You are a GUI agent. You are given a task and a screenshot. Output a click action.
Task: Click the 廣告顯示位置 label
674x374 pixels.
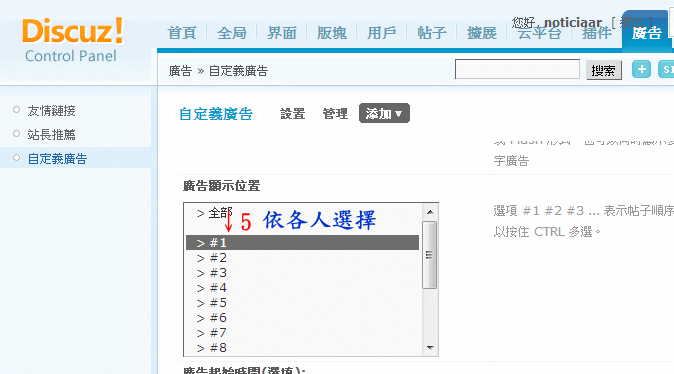click(x=221, y=186)
